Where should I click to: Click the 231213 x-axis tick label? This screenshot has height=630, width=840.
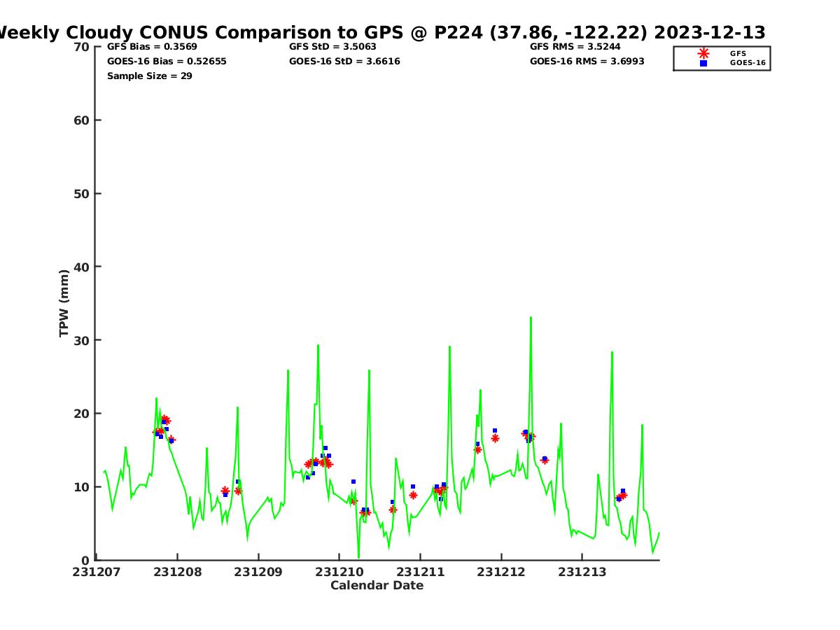(x=582, y=573)
